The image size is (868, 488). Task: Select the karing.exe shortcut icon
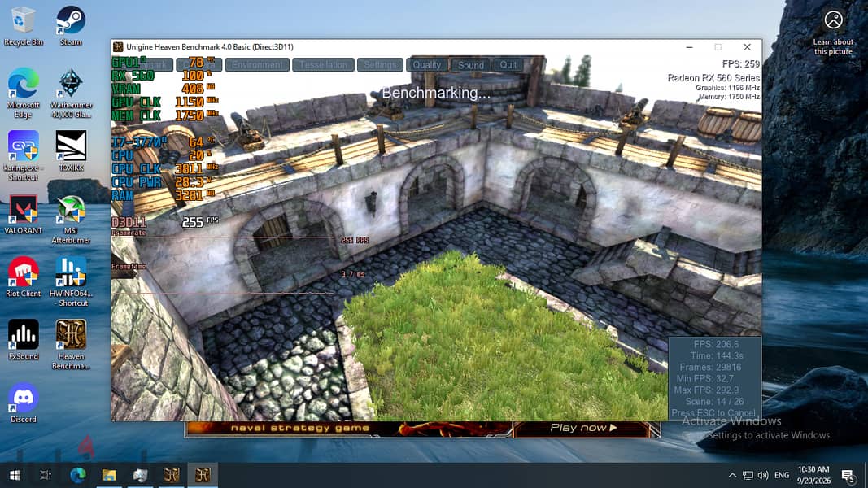(x=23, y=157)
